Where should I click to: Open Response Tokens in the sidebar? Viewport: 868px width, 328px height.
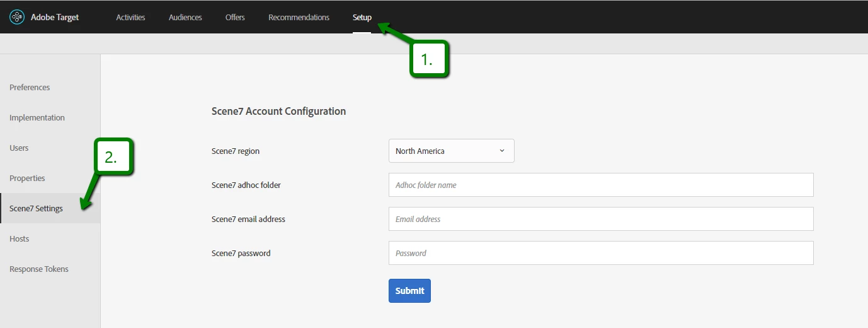coord(39,269)
